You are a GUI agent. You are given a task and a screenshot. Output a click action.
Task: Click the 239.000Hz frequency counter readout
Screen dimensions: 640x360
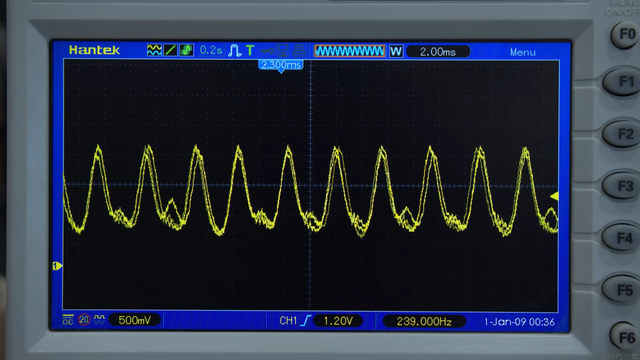click(x=424, y=322)
